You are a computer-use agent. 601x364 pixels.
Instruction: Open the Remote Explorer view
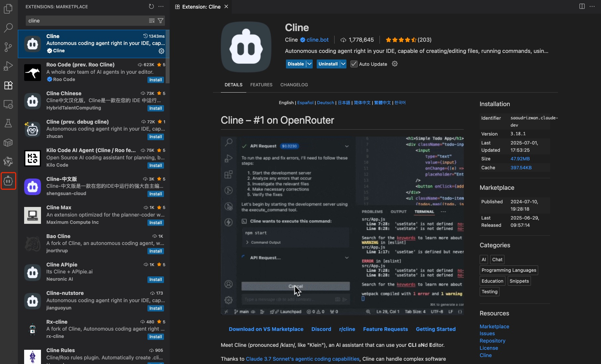pos(8,104)
